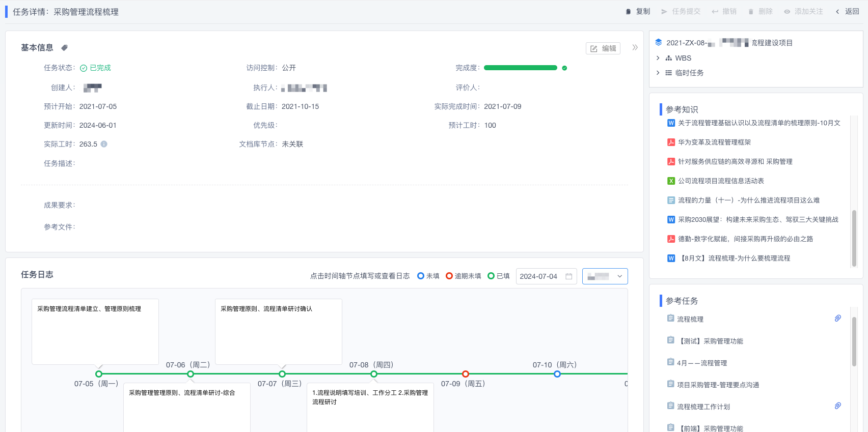Viewport: 868px width, 432px height.
Task: Select the WBS hierarchy icon
Action: click(669, 58)
